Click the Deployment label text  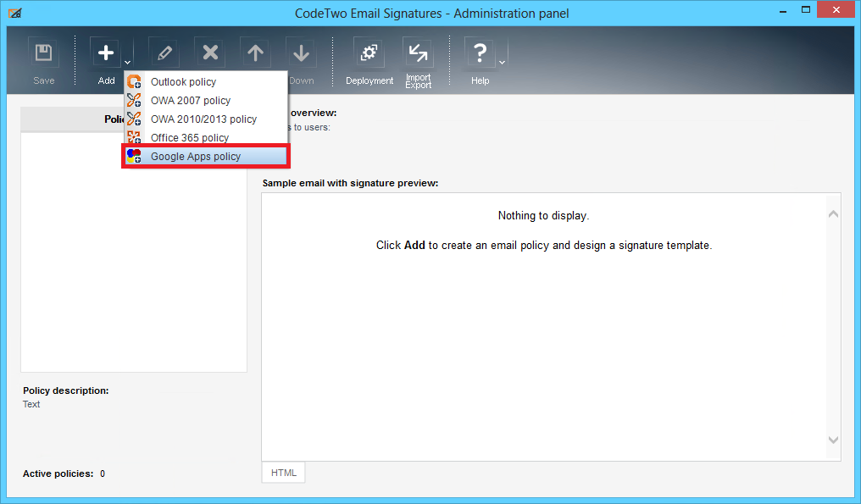coord(369,80)
